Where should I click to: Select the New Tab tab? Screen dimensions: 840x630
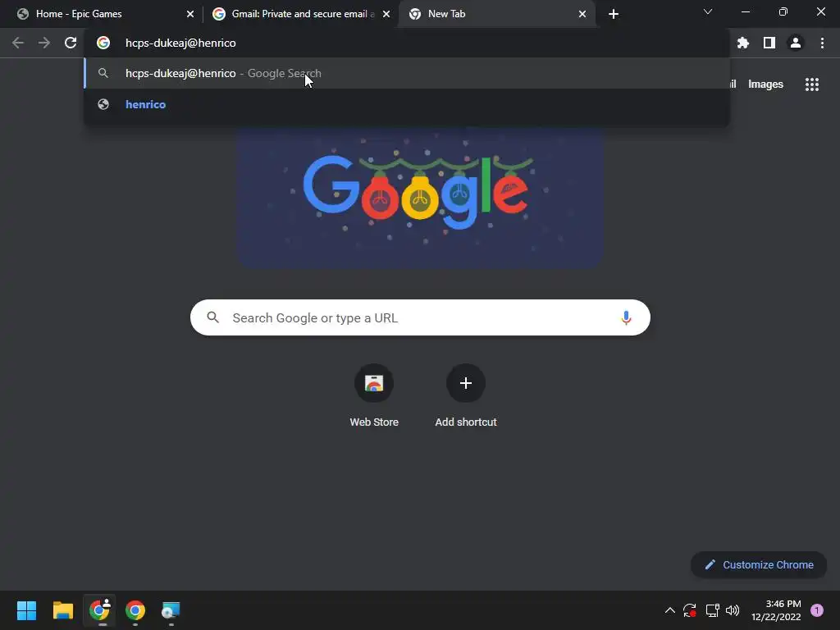click(x=498, y=14)
